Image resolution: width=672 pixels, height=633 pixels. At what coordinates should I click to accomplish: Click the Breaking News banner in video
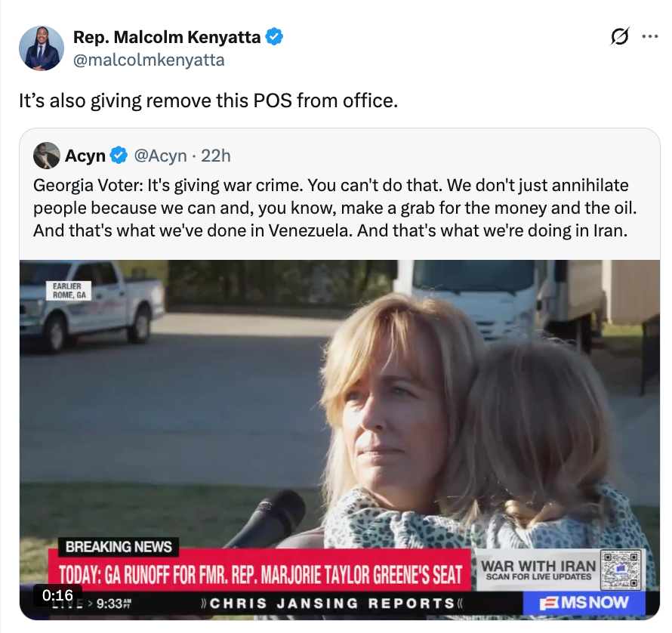click(119, 547)
